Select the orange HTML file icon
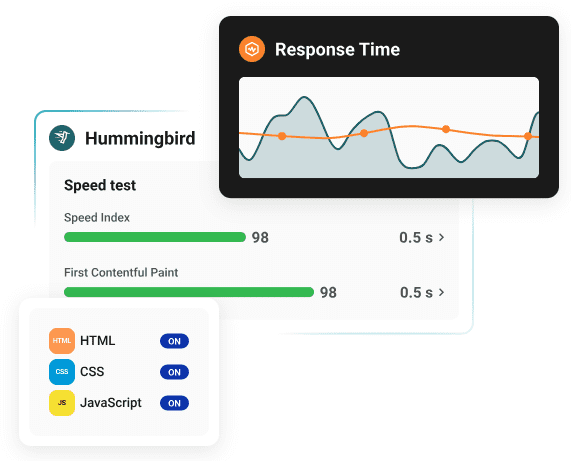Viewport: 571px width, 461px height. 62,341
